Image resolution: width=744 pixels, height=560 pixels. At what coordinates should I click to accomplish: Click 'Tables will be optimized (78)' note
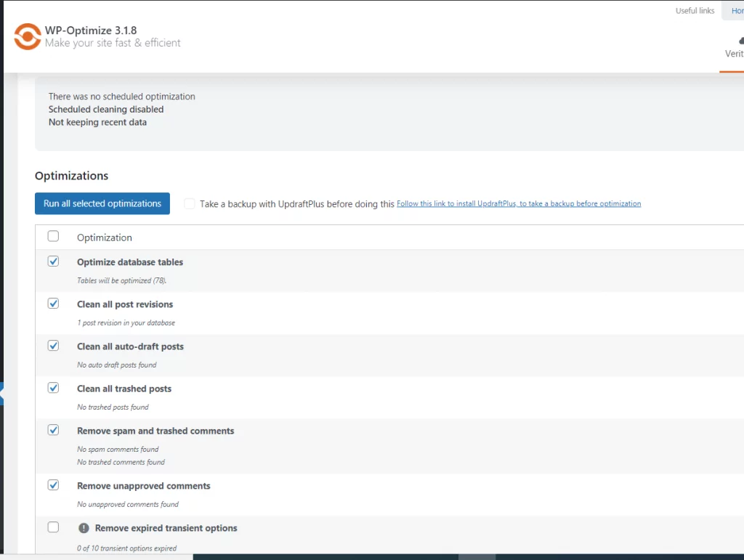(x=121, y=280)
